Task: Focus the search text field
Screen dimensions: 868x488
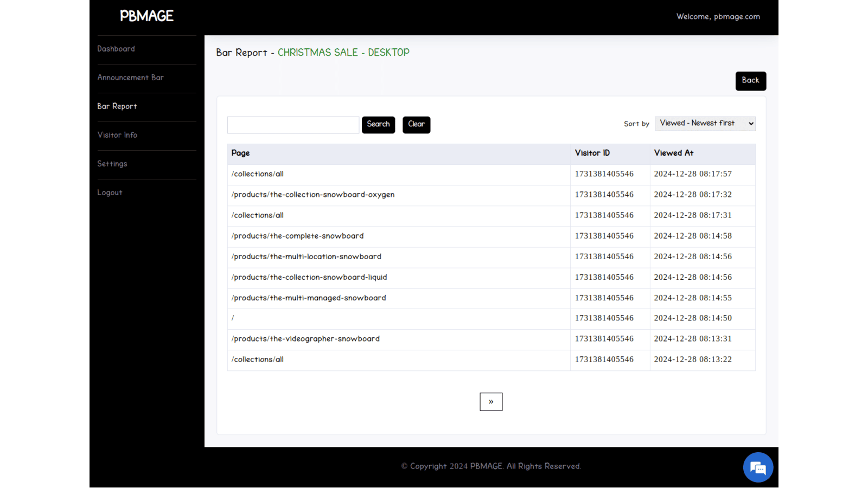Action: point(293,125)
